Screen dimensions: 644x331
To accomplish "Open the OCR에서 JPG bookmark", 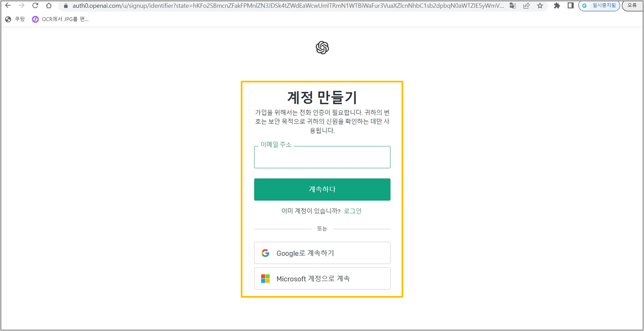I will (60, 19).
